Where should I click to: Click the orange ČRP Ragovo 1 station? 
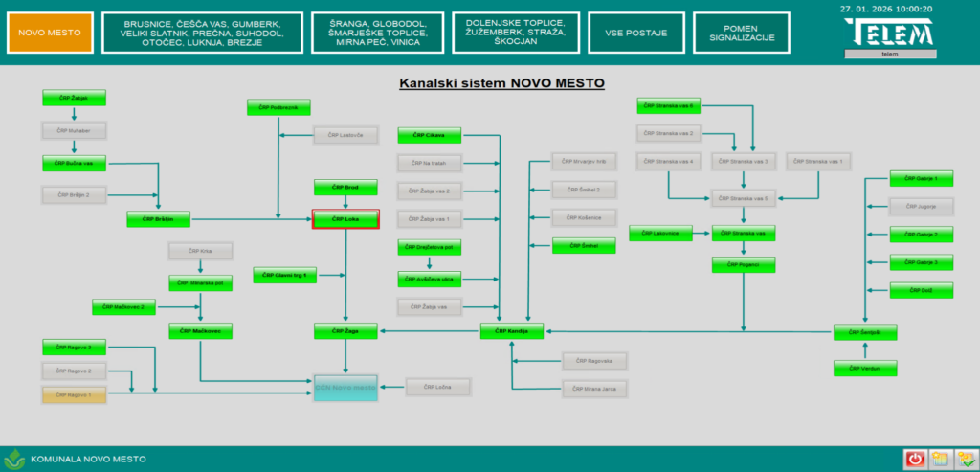[x=73, y=394]
